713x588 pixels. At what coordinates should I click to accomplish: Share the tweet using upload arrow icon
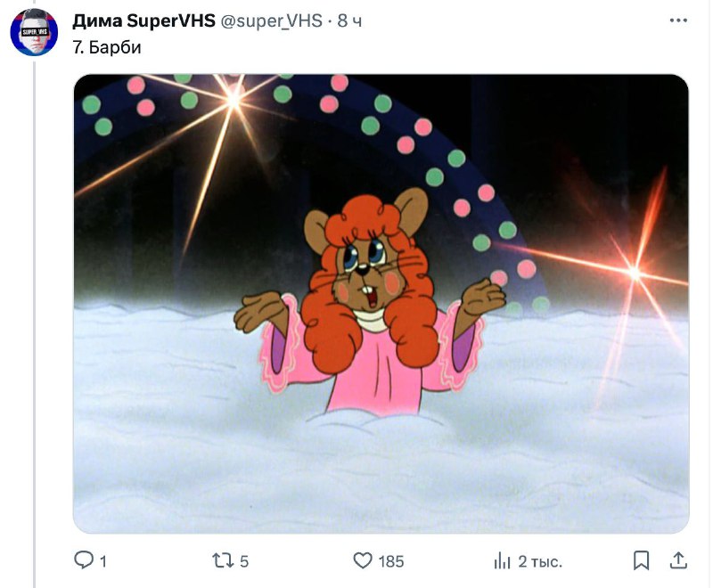tap(678, 560)
